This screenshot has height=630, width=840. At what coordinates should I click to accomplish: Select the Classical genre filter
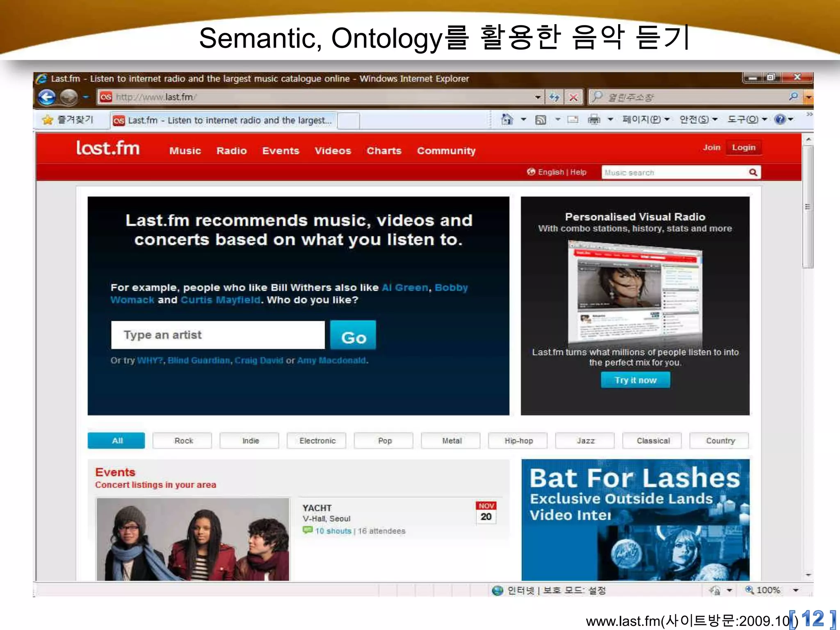653,441
